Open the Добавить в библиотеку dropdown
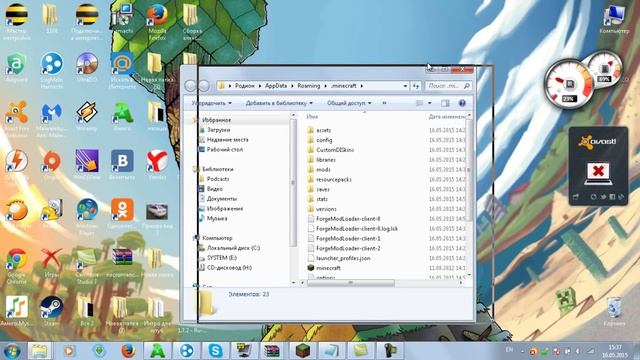This screenshot has width=640, height=360. click(279, 103)
